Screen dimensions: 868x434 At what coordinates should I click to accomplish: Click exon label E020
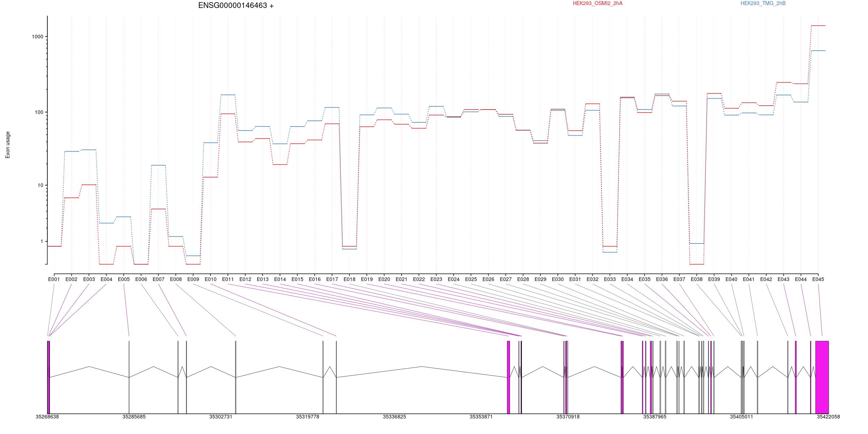coord(384,279)
